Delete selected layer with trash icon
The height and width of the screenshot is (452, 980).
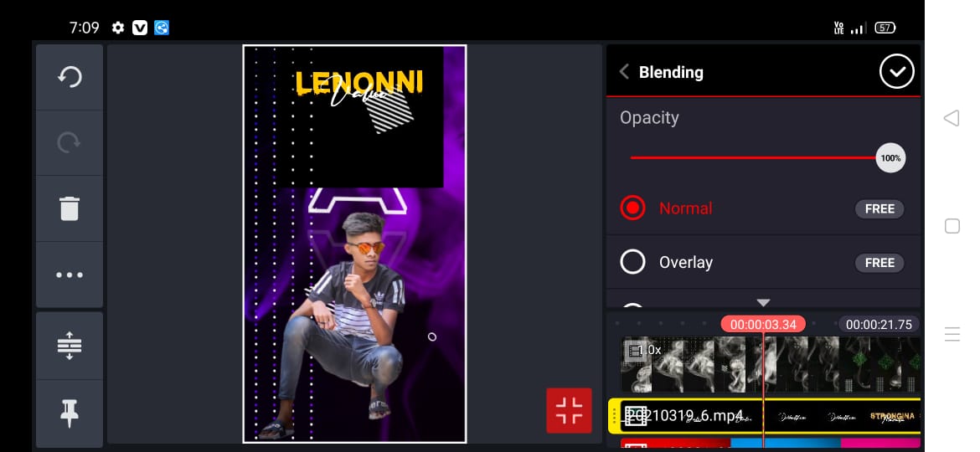point(70,208)
